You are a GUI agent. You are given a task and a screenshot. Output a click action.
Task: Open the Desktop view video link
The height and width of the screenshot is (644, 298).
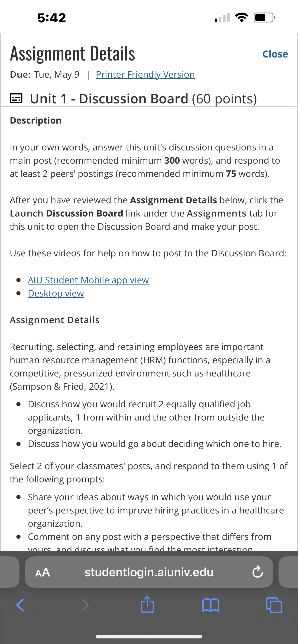click(56, 293)
